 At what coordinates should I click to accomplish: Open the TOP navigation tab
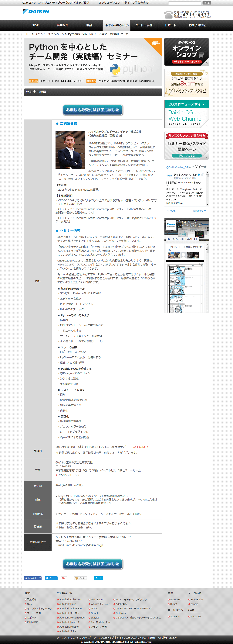click(35, 25)
